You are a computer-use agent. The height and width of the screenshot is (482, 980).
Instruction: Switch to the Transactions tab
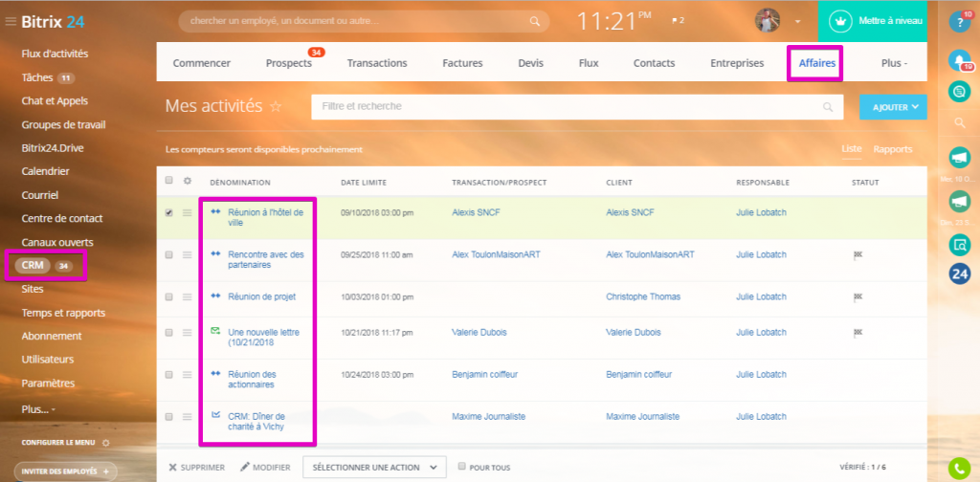pos(377,63)
